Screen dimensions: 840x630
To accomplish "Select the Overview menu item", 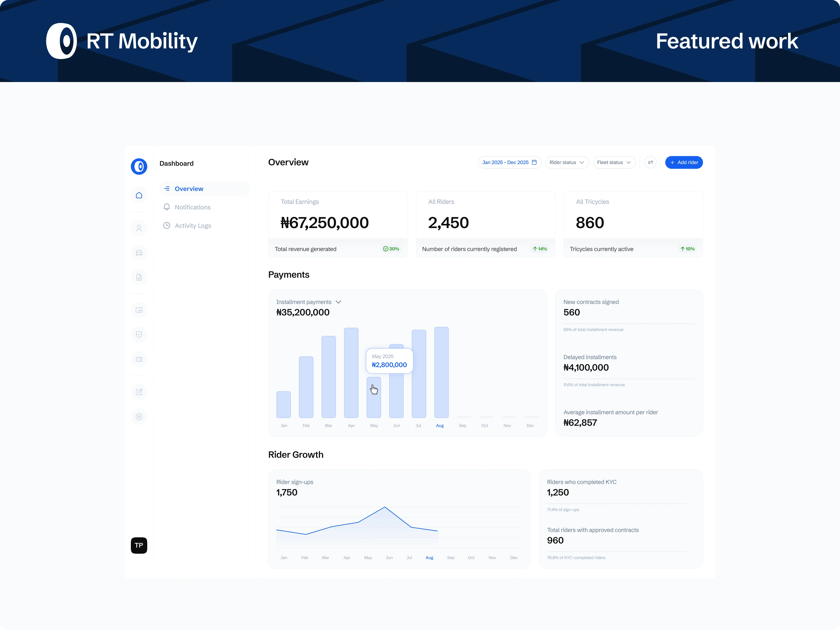I will click(189, 189).
